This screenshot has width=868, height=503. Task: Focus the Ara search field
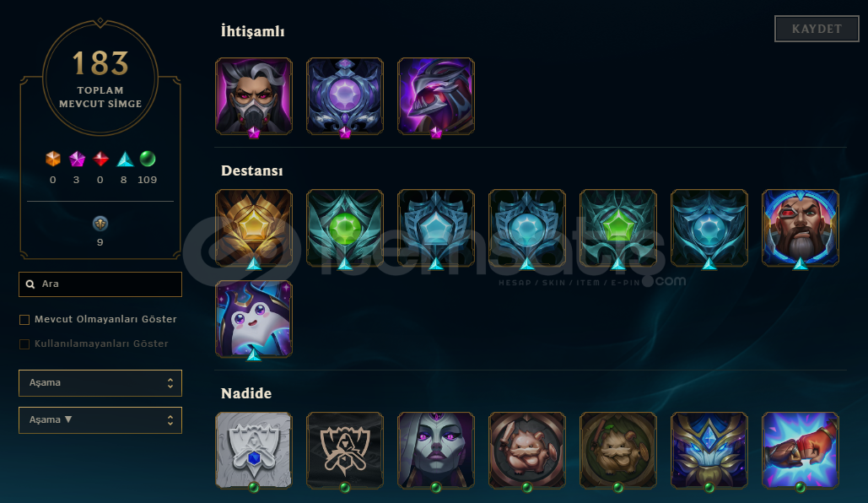(100, 284)
